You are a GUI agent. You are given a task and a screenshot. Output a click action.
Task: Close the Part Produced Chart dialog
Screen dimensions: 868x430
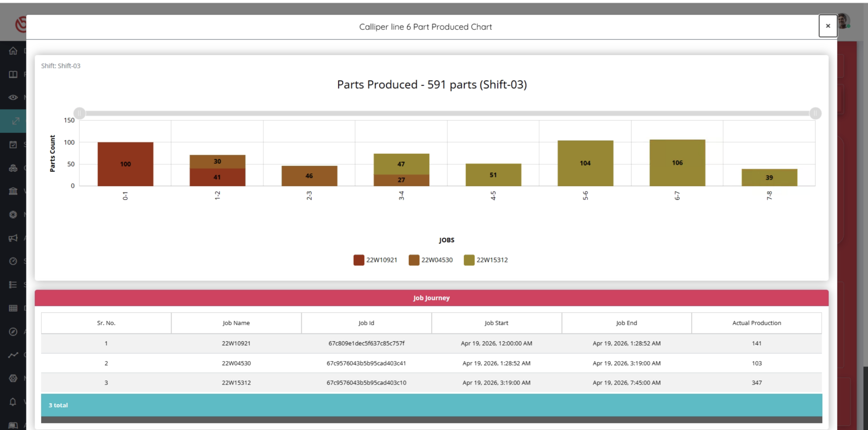pos(828,26)
